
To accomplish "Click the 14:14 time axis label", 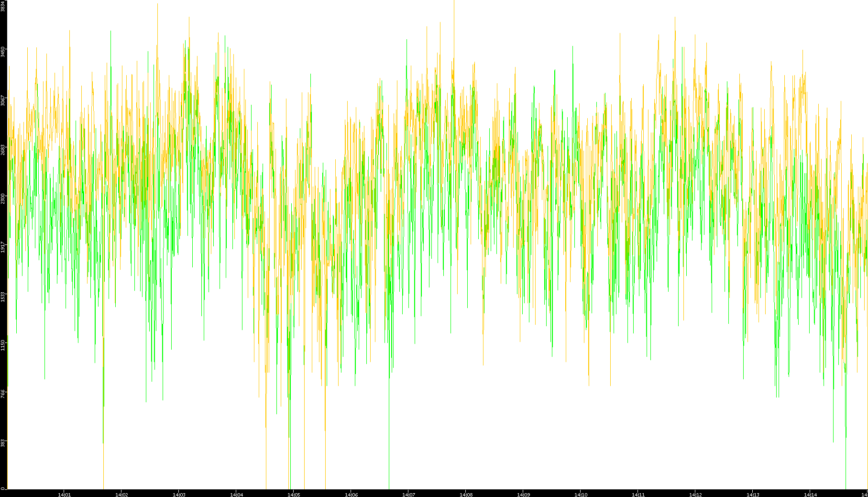I will [810, 495].
